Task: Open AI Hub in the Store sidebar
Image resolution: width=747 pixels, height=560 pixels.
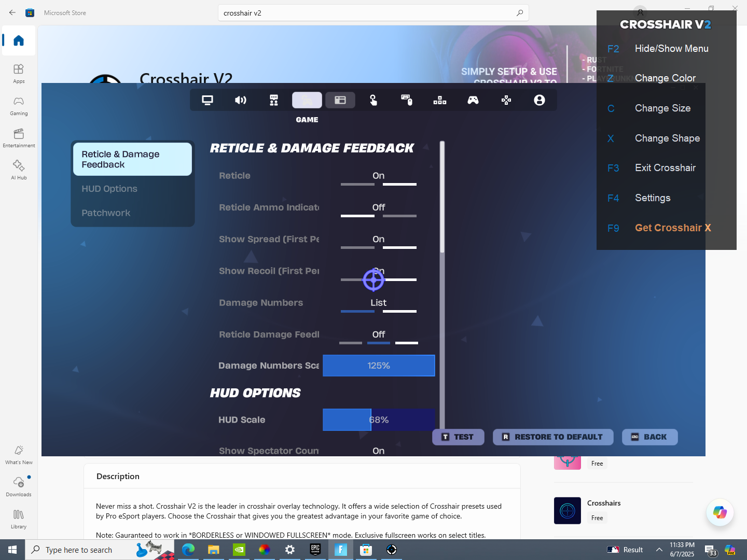Action: point(19,170)
